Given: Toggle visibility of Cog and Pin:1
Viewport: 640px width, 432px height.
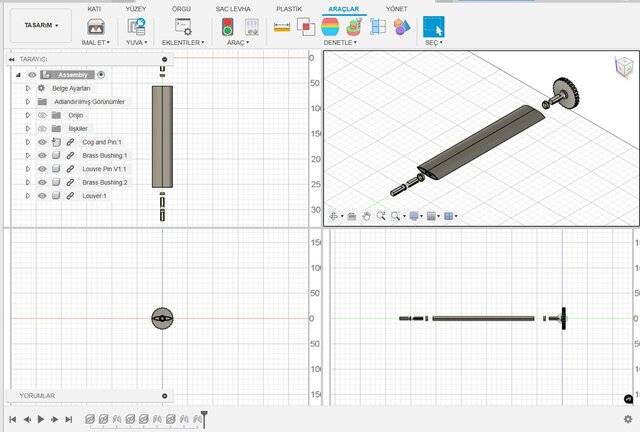Looking at the screenshot, I should [x=42, y=143].
